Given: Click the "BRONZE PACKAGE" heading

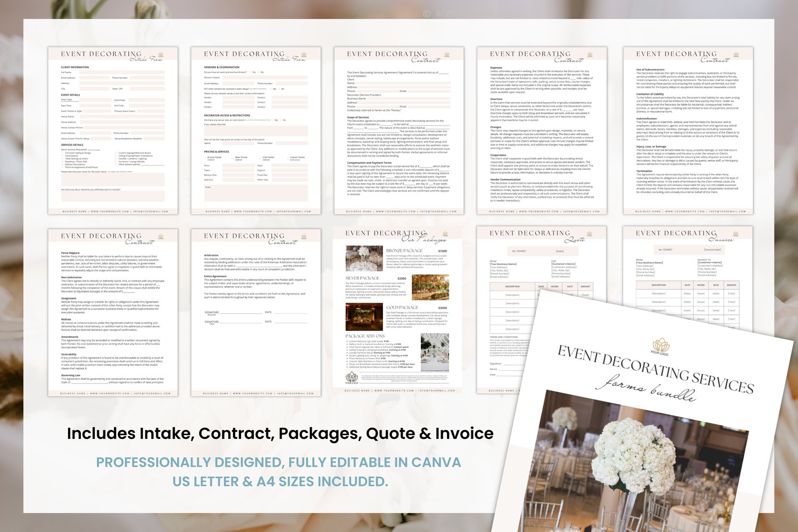Looking at the screenshot, I should point(405,251).
